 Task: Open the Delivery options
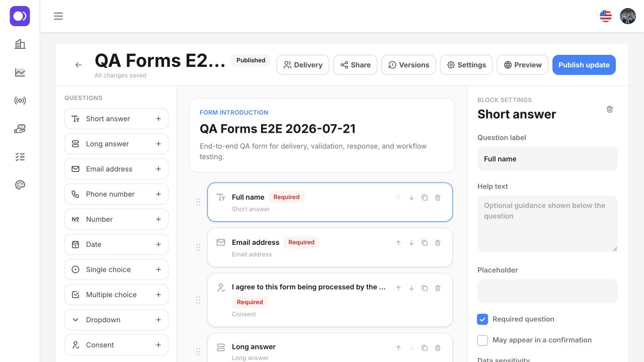coord(303,65)
